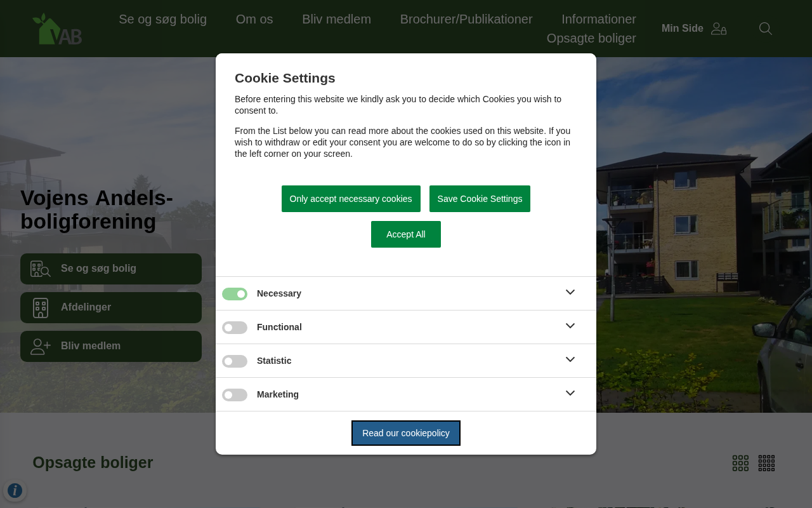
Task: Click the building search icon beside Se og søg bolig
Action: [41, 269]
